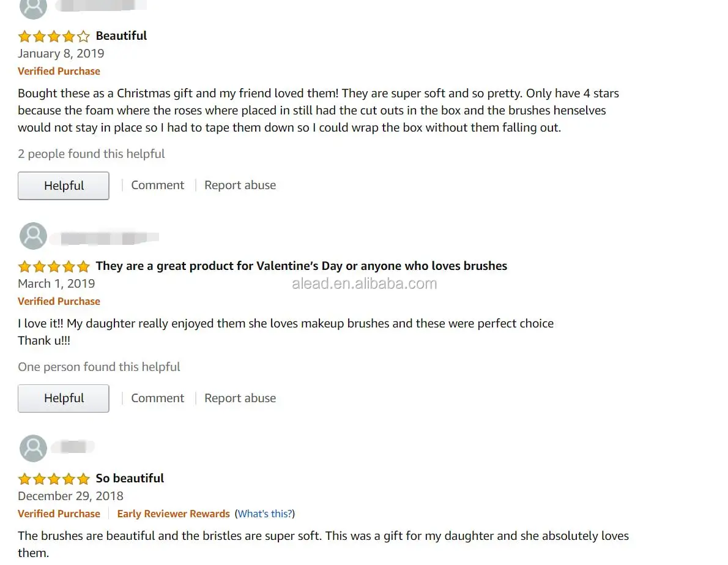Comment on the Christmas gift review
The width and height of the screenshot is (728, 565).
(157, 185)
